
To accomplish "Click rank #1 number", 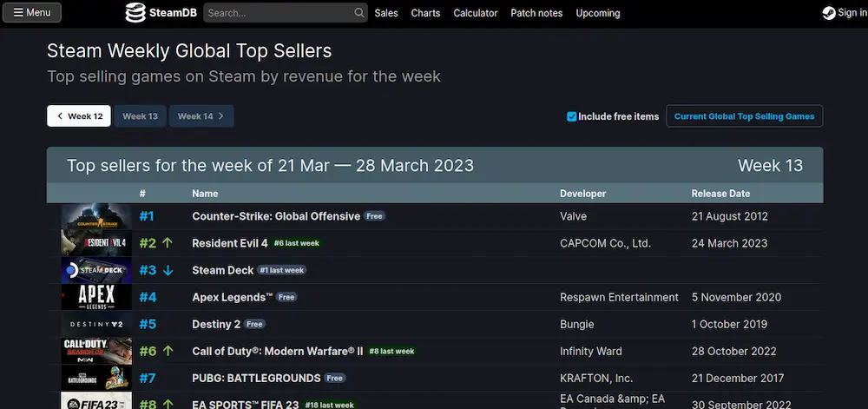I will click(x=146, y=216).
